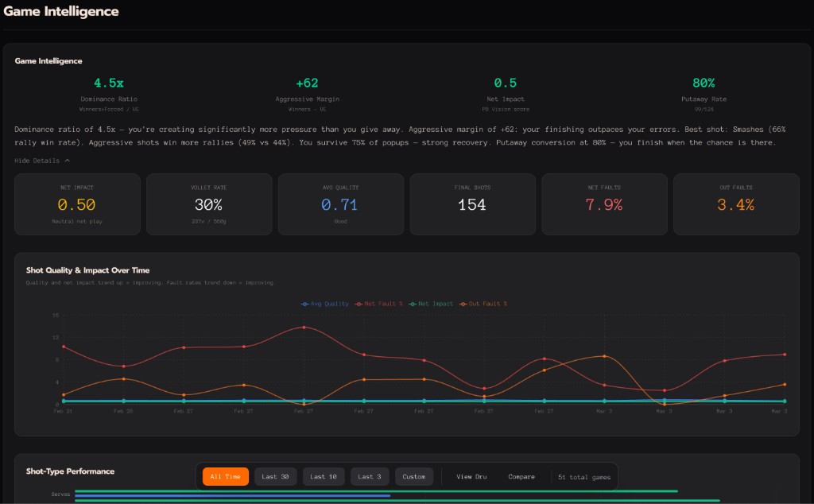Click the Putaway Rate label
Viewport: 814px width, 504px height.
704,99
